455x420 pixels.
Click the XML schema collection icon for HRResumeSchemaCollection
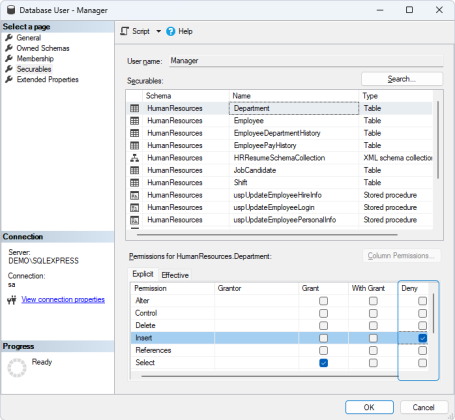134,158
